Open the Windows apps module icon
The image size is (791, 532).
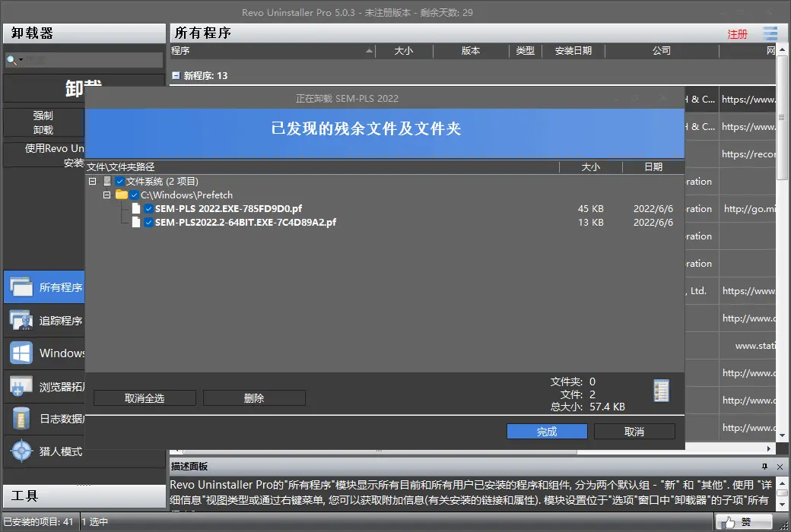(x=21, y=353)
